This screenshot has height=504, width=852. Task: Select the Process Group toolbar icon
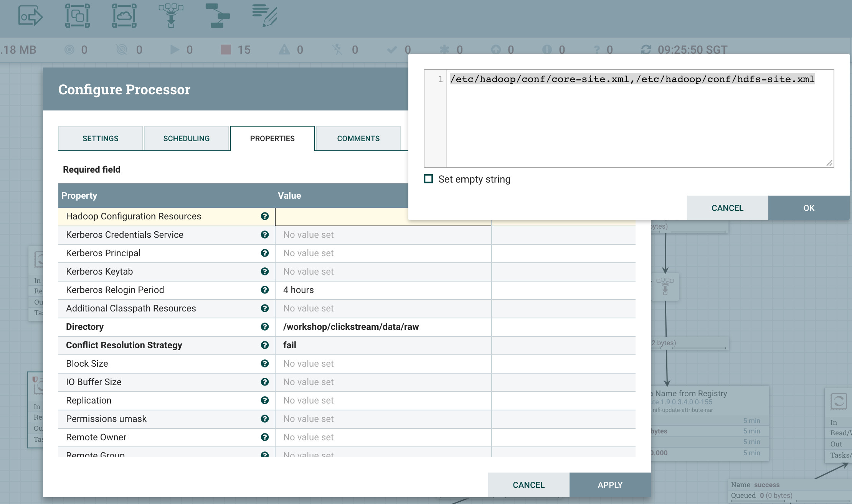tap(78, 16)
